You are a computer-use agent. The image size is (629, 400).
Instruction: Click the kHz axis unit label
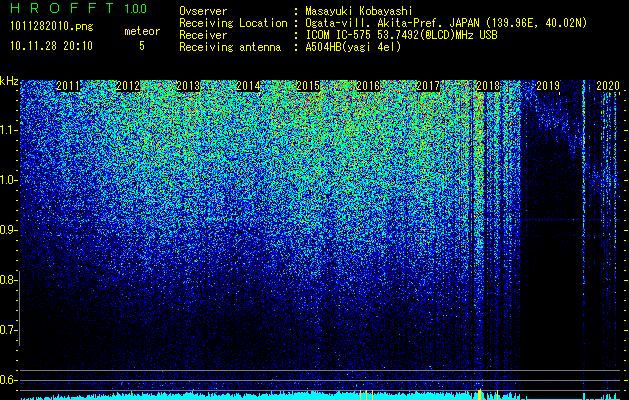(x=9, y=82)
